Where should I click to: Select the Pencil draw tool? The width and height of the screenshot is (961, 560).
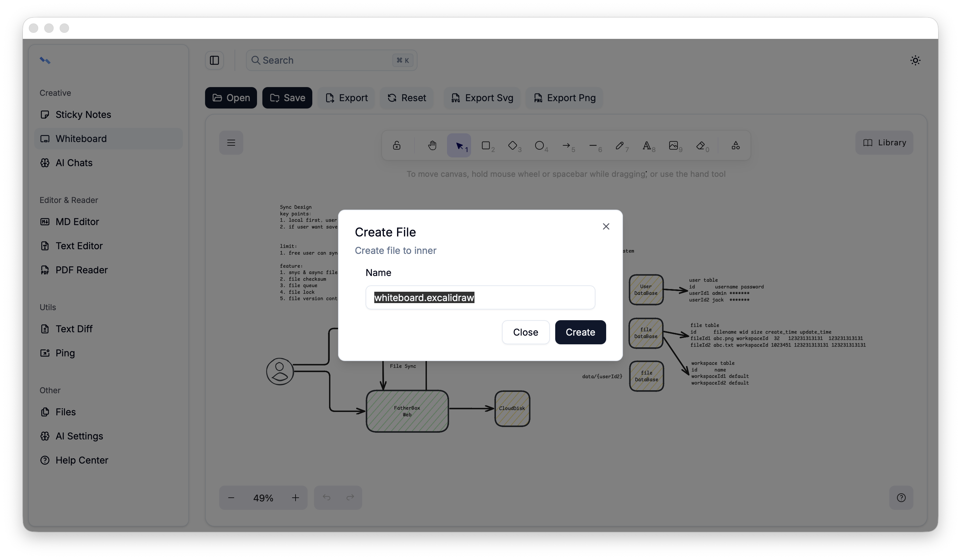[x=620, y=145]
